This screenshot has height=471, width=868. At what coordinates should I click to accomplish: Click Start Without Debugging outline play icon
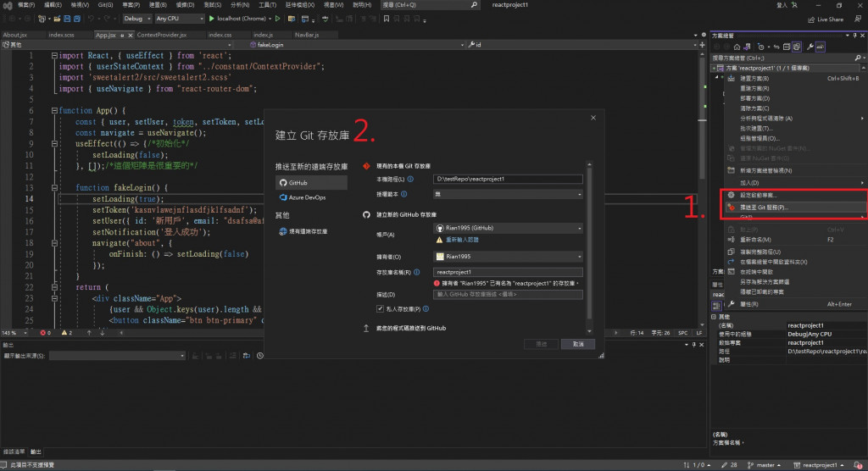278,19
